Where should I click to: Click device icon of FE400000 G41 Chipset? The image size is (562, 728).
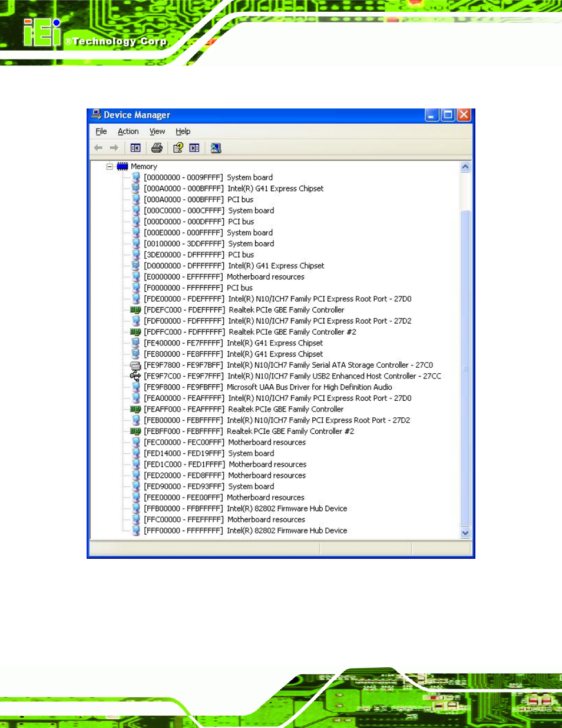(x=136, y=343)
